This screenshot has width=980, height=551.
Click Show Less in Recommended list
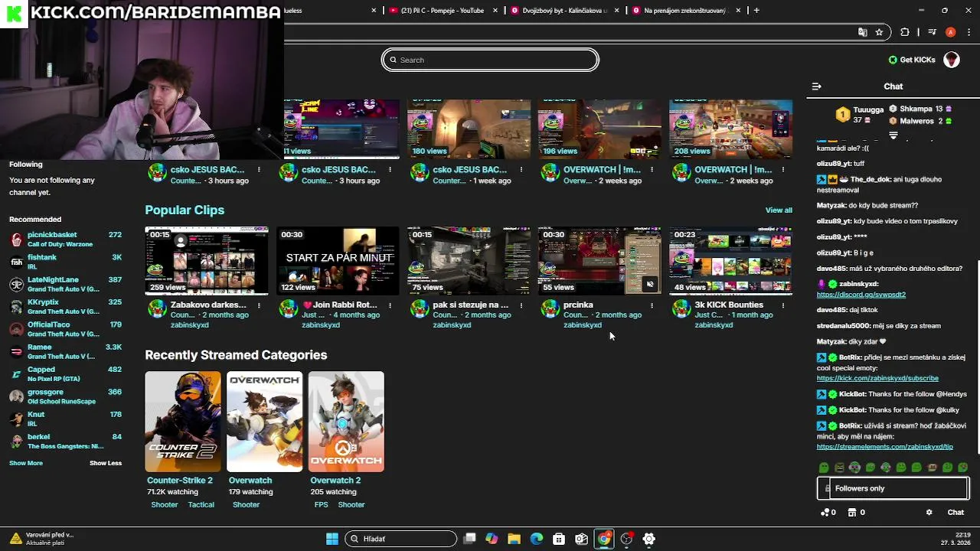click(x=106, y=463)
